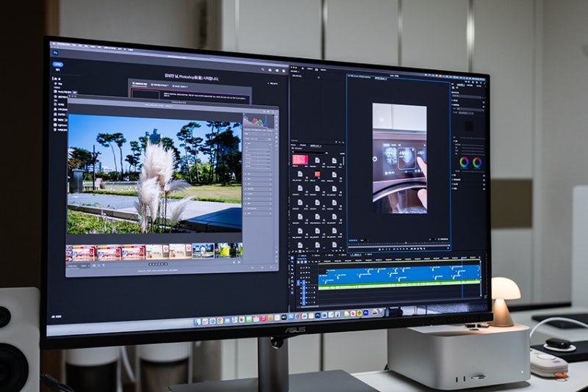This screenshot has width=588, height=392.
Task: Select the blue video clip on timeline
Action: [399, 274]
